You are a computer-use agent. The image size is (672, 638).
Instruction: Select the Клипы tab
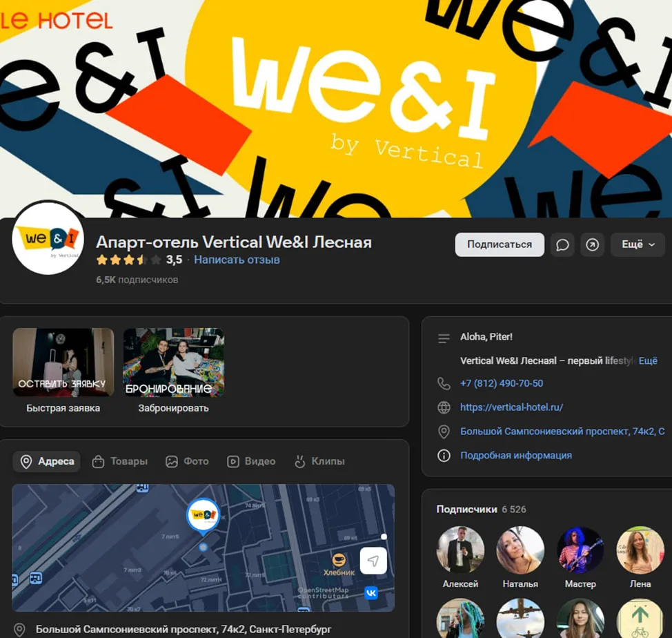click(319, 461)
